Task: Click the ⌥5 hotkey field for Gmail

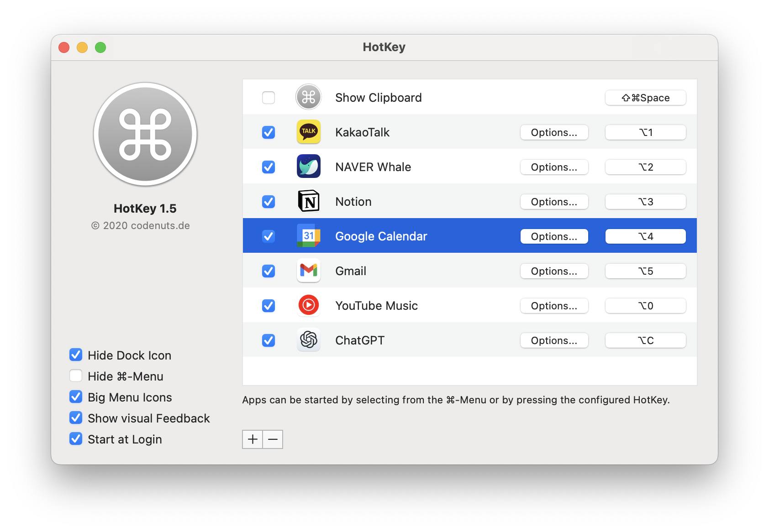Action: 646,271
